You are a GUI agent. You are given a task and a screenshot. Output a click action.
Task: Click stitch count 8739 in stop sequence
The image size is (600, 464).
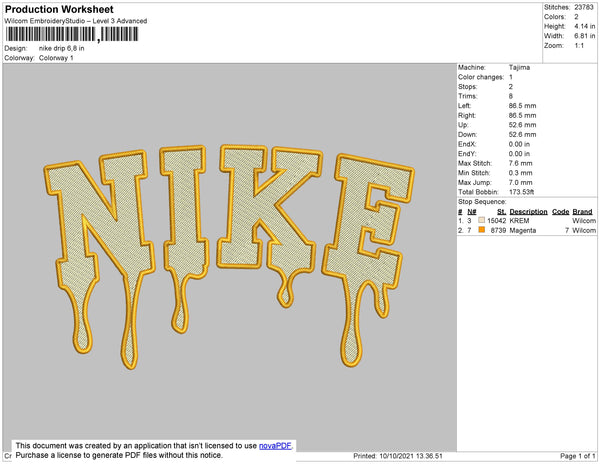click(x=498, y=230)
